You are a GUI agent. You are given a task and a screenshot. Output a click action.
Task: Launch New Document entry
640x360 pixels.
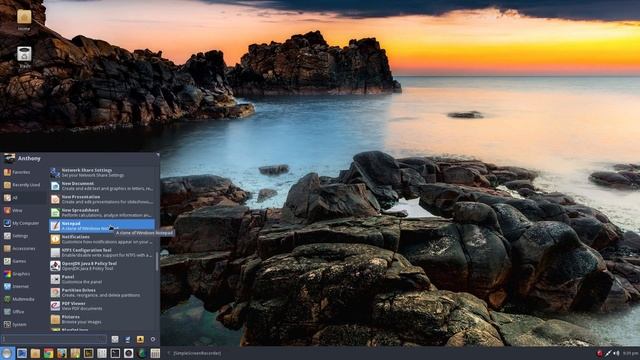coord(102,186)
